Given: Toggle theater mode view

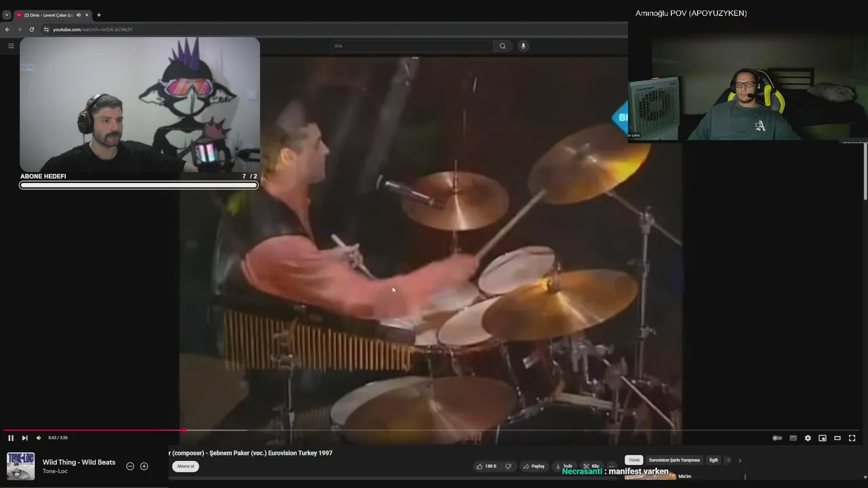Looking at the screenshot, I should tap(837, 438).
